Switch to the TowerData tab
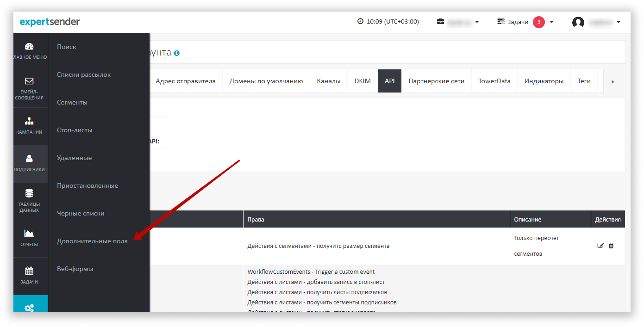This screenshot has height=327, width=644. [x=494, y=81]
